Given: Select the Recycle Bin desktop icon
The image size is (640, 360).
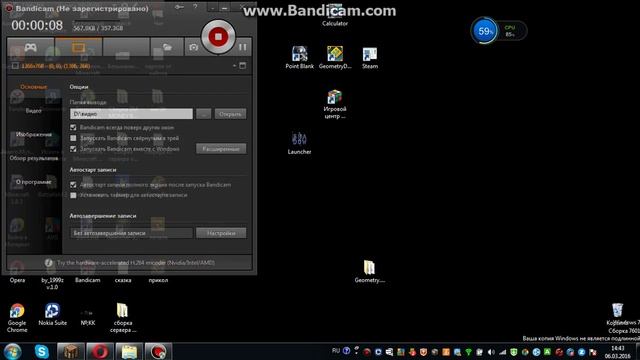Looking at the screenshot, I should [x=618, y=313].
